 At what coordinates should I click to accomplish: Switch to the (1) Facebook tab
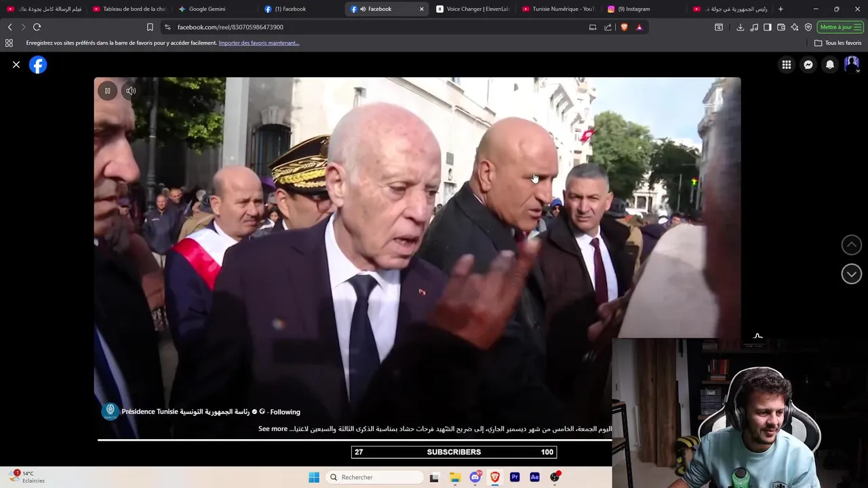click(x=300, y=9)
